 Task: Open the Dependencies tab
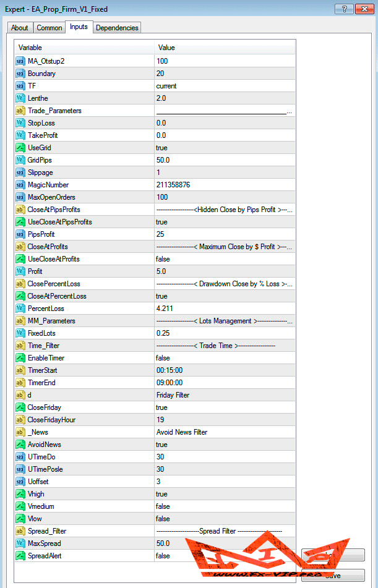pyautogui.click(x=118, y=28)
